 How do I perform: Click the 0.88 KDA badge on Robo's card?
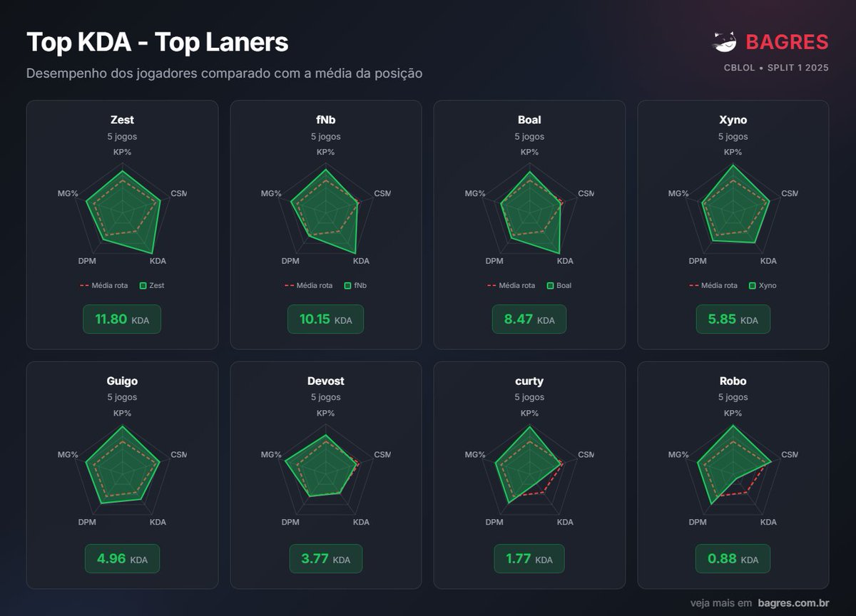click(x=733, y=559)
